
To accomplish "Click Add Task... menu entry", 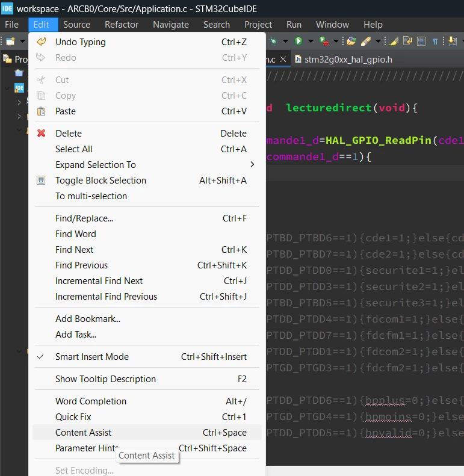I will pyautogui.click(x=147, y=335).
